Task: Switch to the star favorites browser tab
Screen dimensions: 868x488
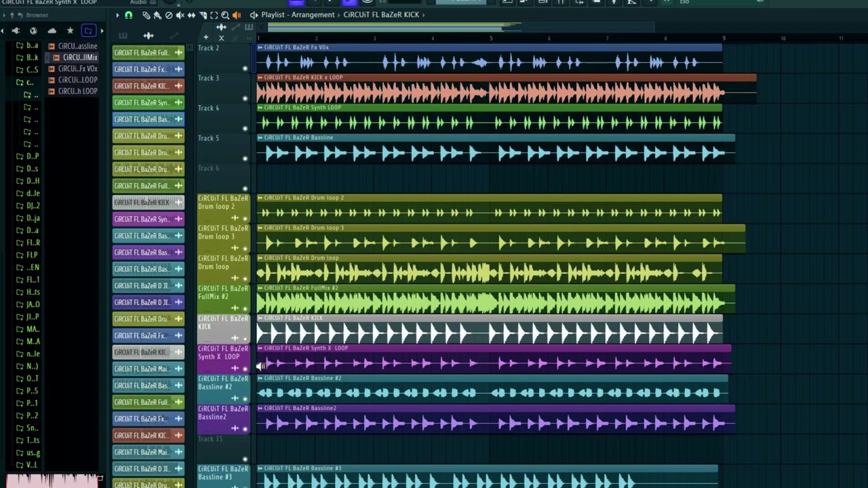Action: [x=70, y=30]
